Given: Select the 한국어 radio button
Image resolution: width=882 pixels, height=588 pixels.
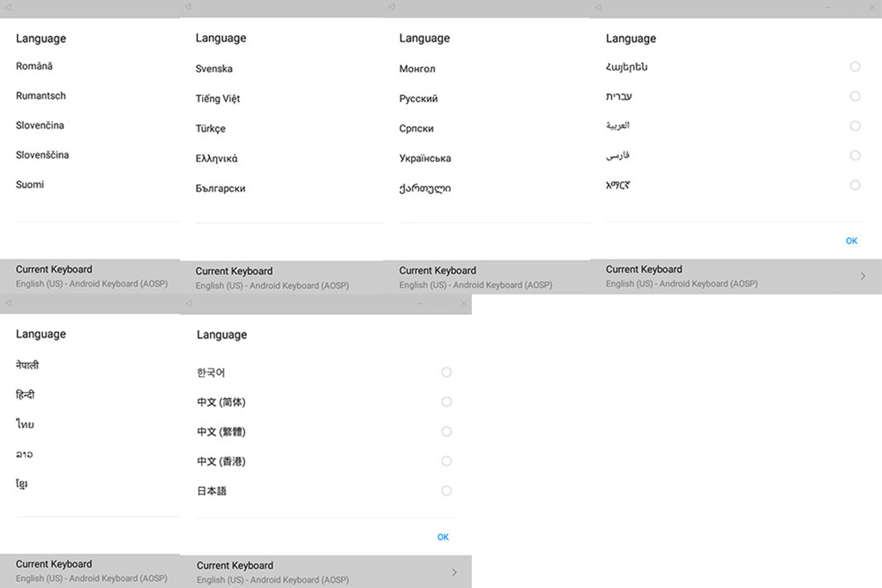Looking at the screenshot, I should (446, 372).
